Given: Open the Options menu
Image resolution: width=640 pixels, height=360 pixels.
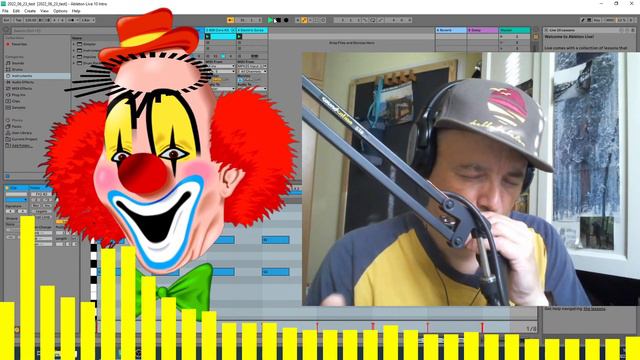Looking at the screenshot, I should click(x=60, y=11).
